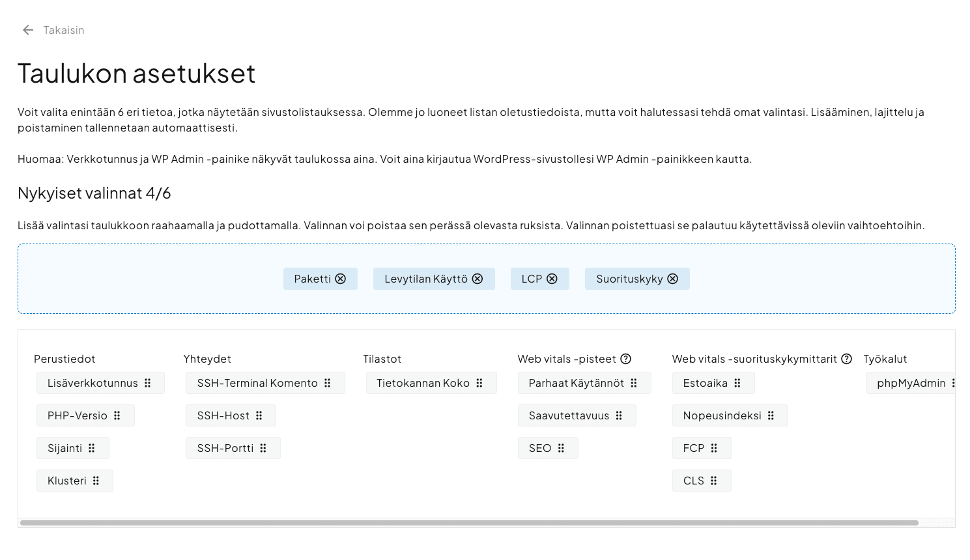The image size is (970, 560).
Task: Select the SSH-Host option
Action: pos(223,415)
